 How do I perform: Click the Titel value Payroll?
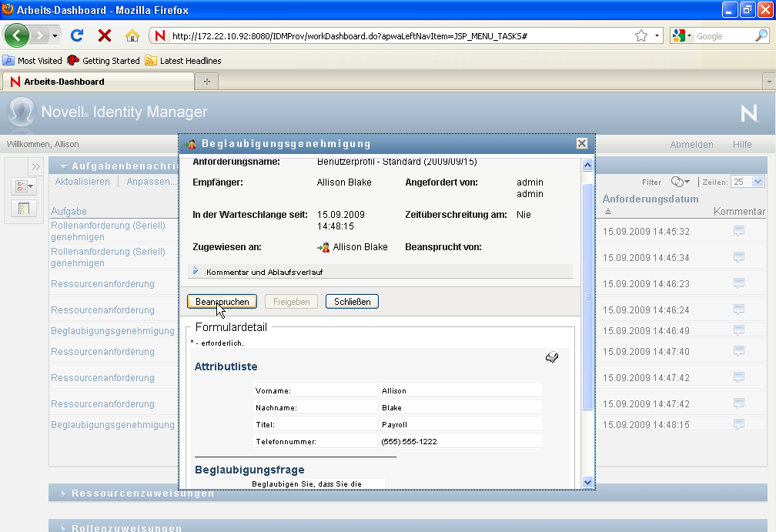pos(394,425)
